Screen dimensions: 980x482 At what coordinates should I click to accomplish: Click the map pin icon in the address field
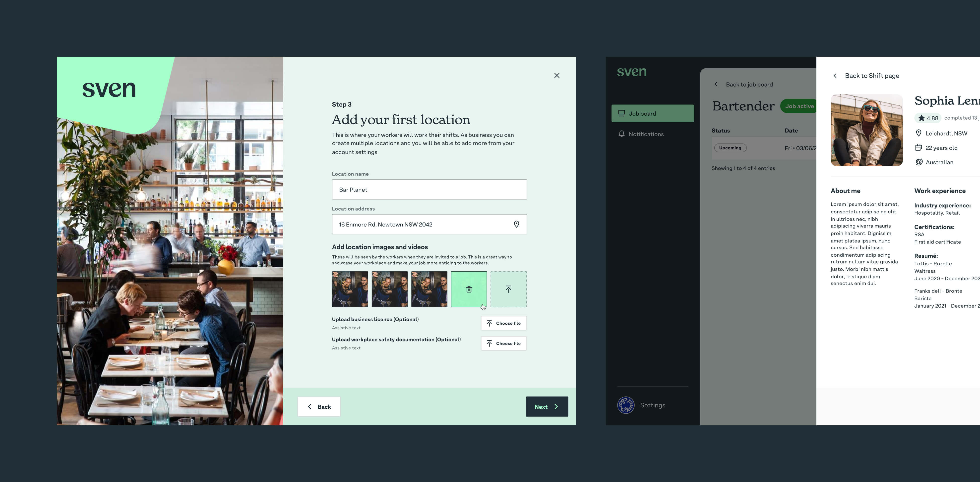coord(516,224)
